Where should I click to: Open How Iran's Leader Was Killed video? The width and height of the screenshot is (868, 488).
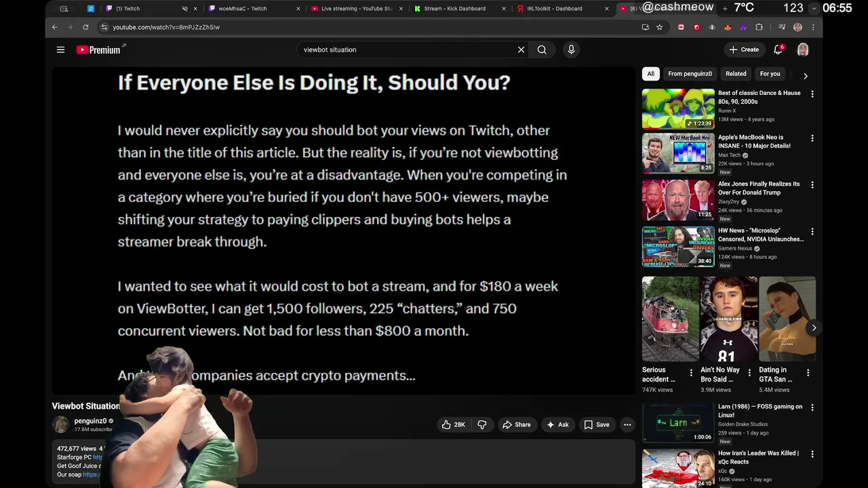(x=678, y=468)
